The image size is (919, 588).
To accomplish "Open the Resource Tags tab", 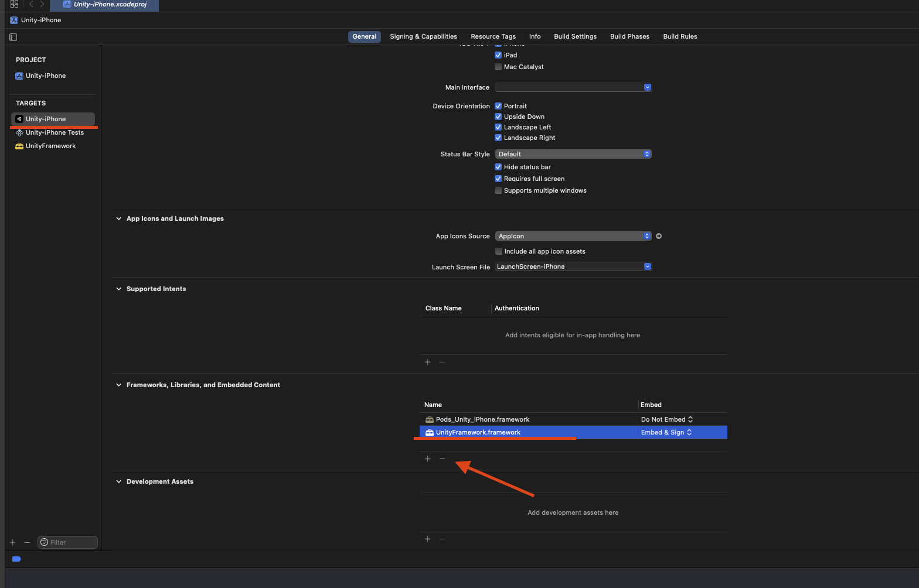I will point(493,36).
